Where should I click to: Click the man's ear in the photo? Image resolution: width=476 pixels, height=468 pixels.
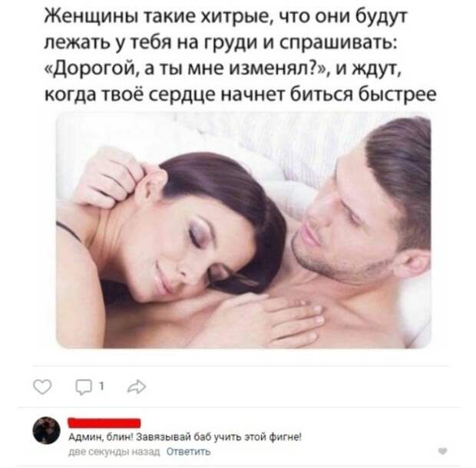(x=415, y=264)
